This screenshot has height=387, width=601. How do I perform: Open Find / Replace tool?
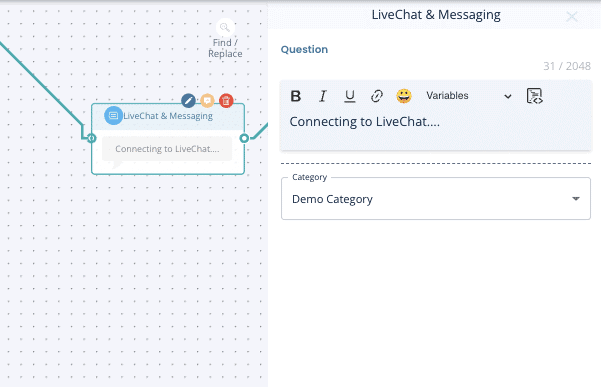pyautogui.click(x=225, y=38)
